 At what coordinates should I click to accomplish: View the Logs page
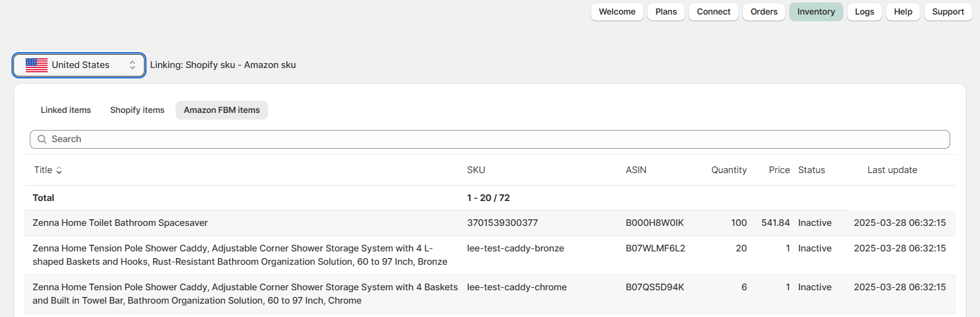point(864,12)
